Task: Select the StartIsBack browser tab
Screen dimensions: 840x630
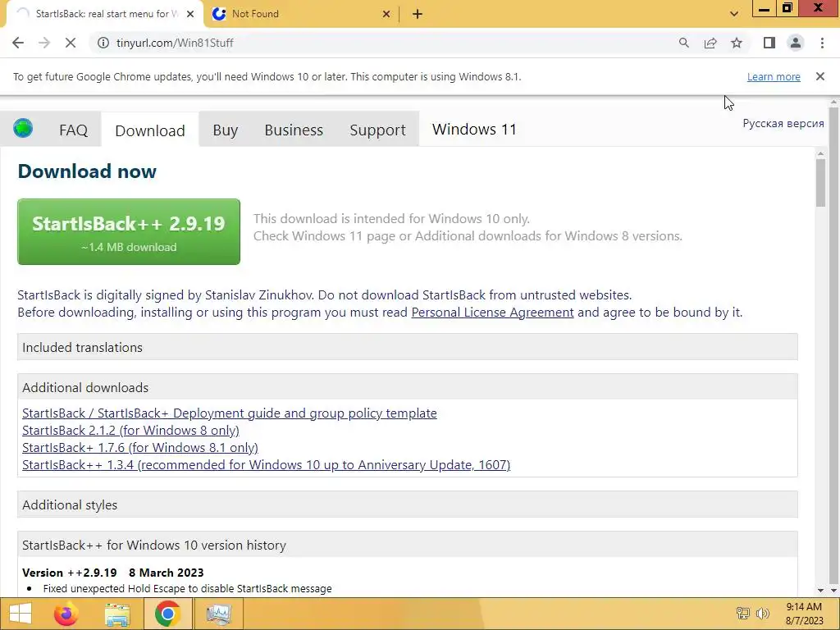Action: [104, 14]
